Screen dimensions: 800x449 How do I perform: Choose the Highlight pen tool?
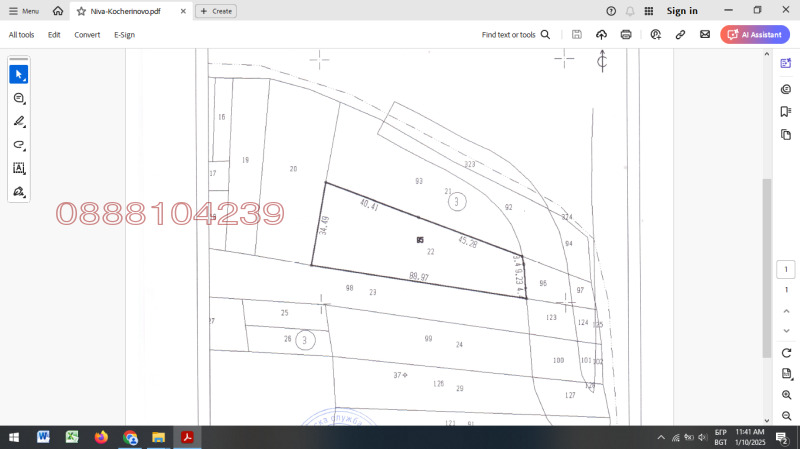pos(19,121)
